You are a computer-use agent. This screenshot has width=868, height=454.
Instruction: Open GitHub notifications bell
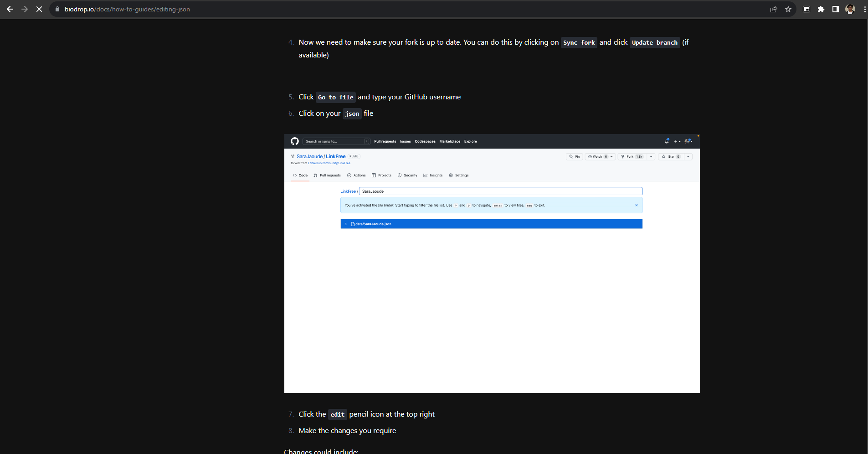click(x=667, y=141)
